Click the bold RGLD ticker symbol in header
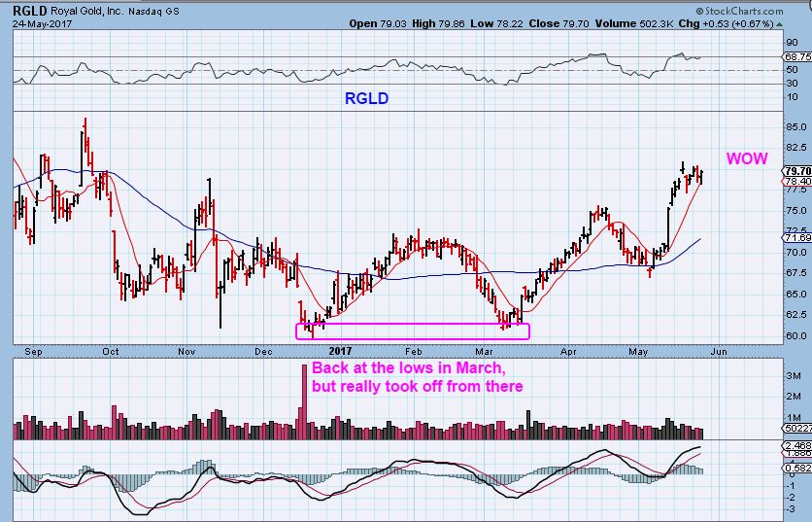The width and height of the screenshot is (812, 522). 29,11
